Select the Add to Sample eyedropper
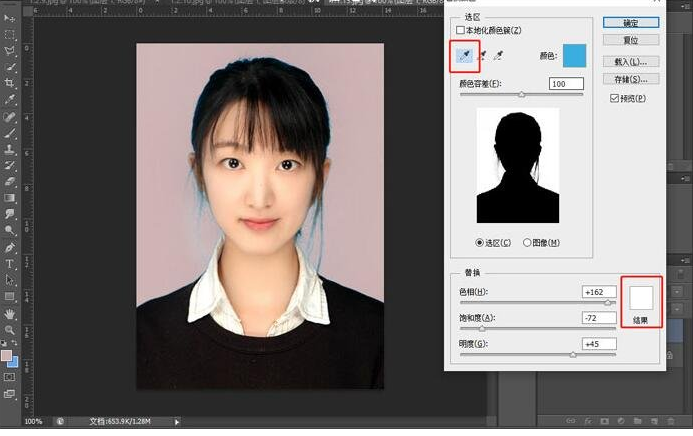The height and width of the screenshot is (436, 693). [x=482, y=57]
